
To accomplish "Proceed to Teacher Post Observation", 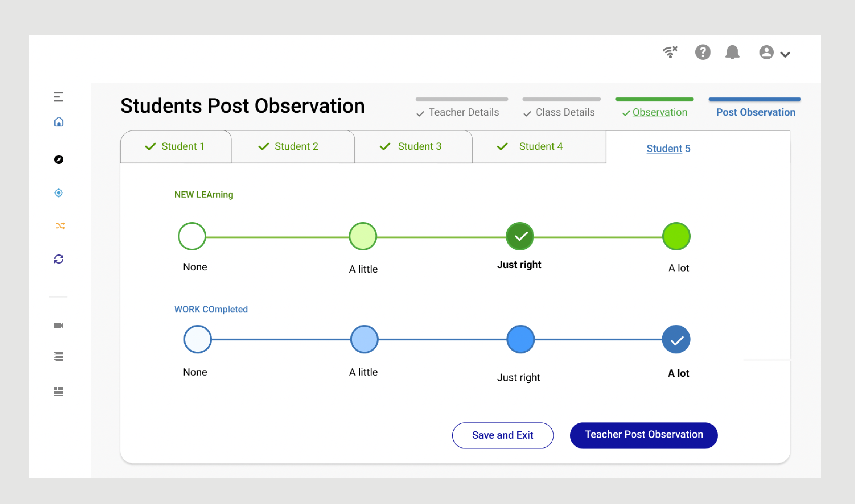I will click(x=644, y=435).
